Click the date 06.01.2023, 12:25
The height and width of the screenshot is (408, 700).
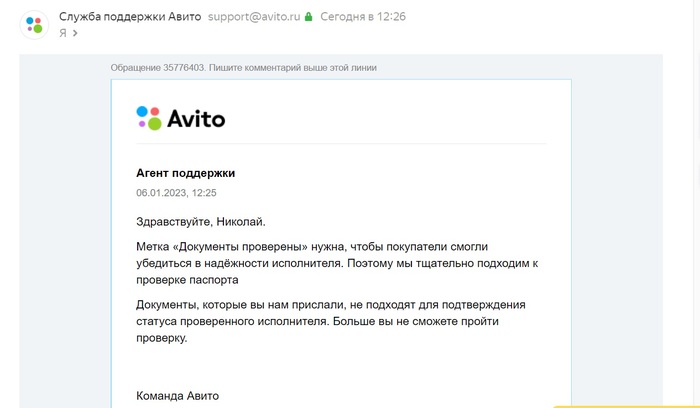[176, 193]
